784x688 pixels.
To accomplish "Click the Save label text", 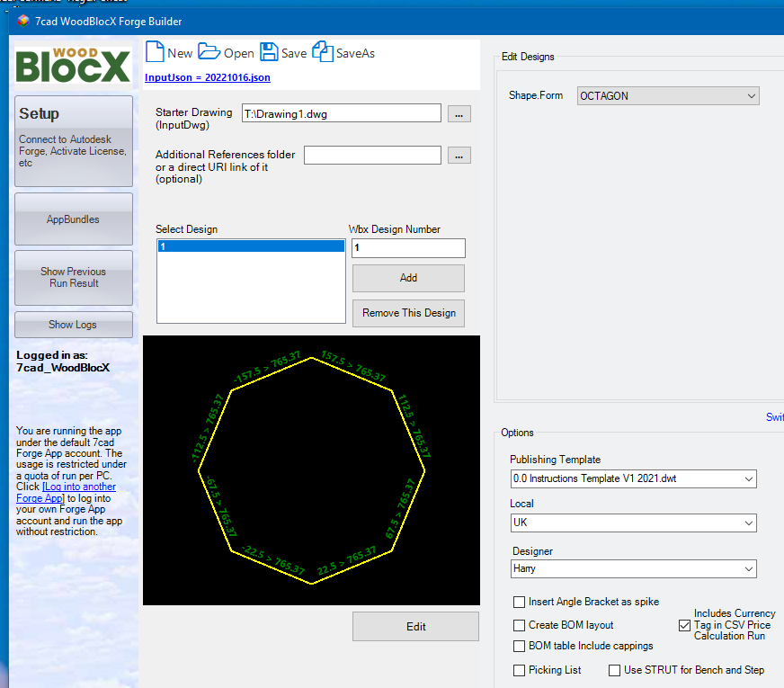I will pyautogui.click(x=294, y=53).
